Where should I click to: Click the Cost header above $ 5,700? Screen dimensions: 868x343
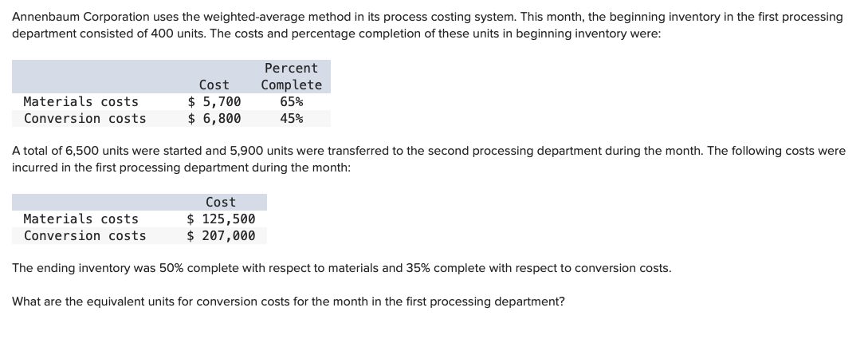214,85
